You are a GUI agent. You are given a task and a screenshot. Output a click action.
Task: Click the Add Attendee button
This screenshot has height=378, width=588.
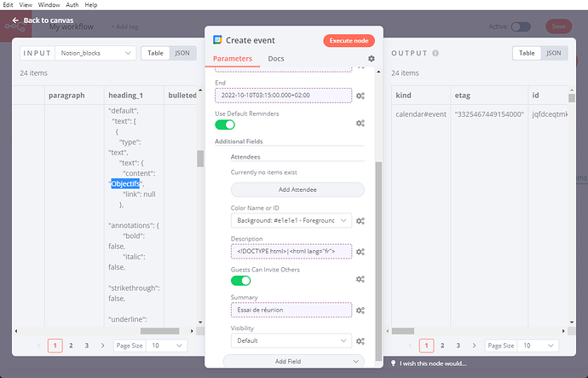[x=297, y=189]
